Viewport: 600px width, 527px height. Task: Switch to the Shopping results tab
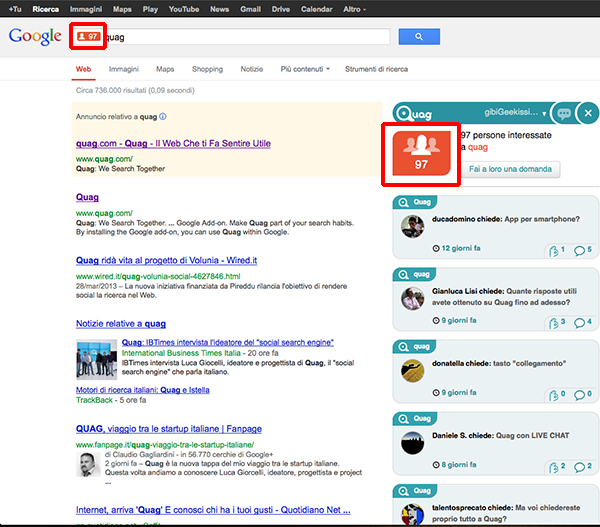tap(207, 69)
